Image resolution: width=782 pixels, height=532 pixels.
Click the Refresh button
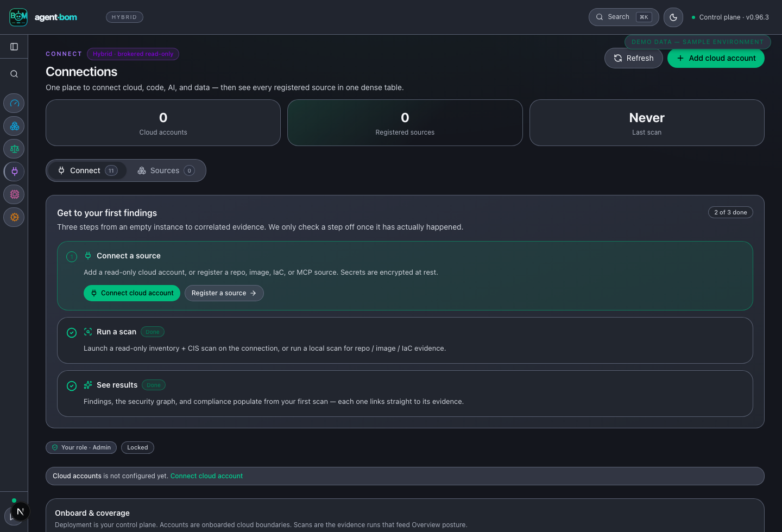(x=633, y=58)
